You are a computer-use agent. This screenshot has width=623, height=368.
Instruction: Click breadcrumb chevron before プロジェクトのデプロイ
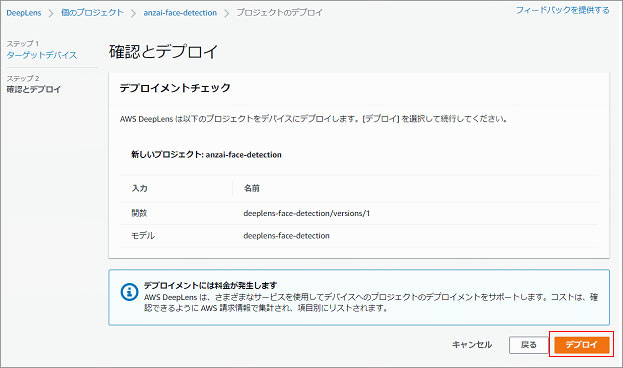[x=226, y=13]
